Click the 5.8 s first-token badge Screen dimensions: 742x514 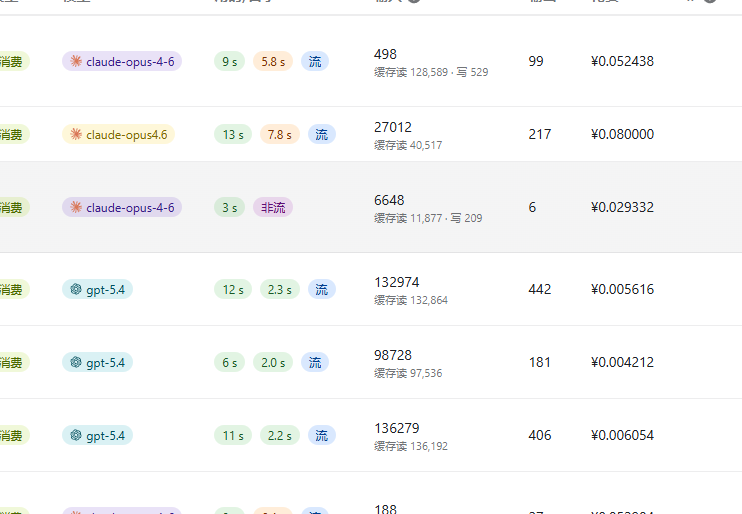[273, 62]
